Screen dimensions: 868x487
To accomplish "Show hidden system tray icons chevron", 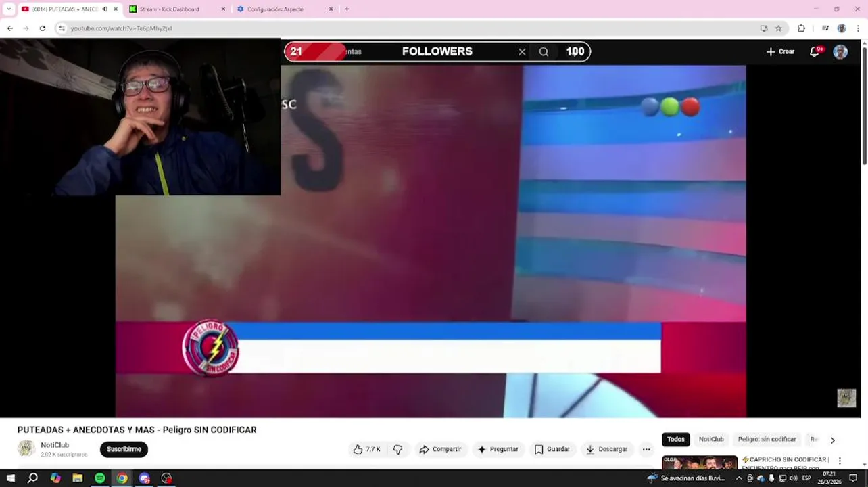I will [x=739, y=478].
